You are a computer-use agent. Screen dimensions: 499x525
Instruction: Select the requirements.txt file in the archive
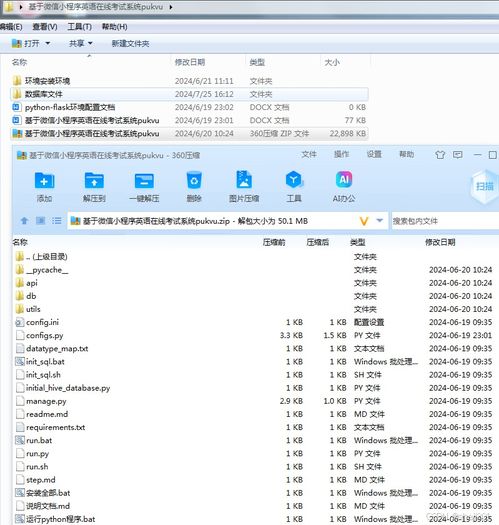(x=255, y=427)
